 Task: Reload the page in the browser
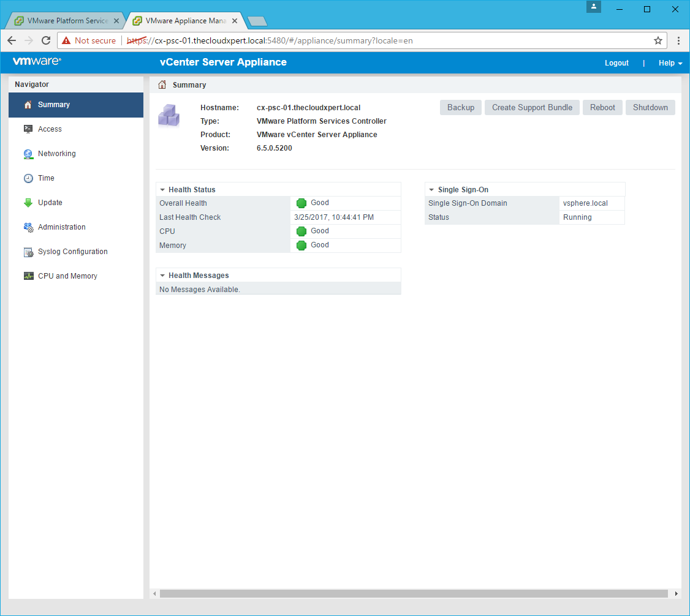coord(46,40)
